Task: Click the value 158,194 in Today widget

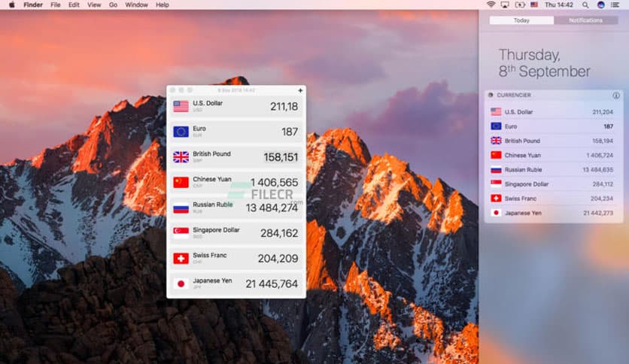Action: [x=603, y=141]
